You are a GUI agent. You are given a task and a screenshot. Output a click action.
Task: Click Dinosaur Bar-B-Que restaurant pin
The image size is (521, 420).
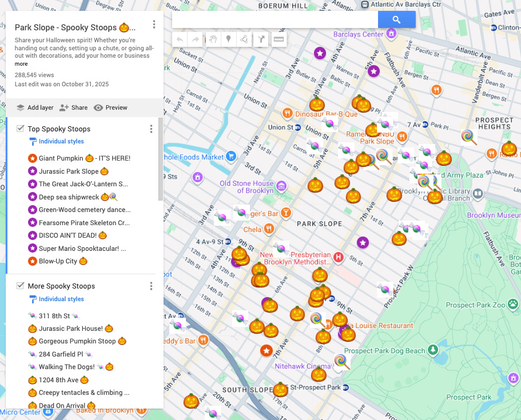[x=287, y=114]
